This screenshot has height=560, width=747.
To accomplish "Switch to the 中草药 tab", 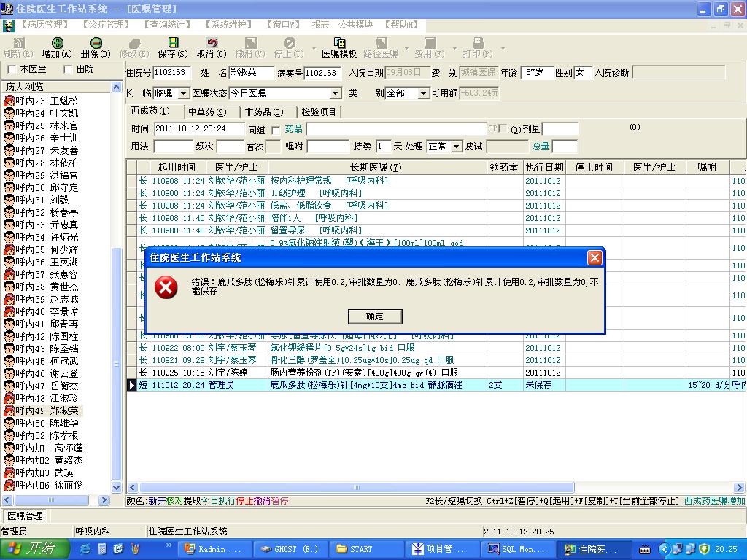I will tap(207, 112).
